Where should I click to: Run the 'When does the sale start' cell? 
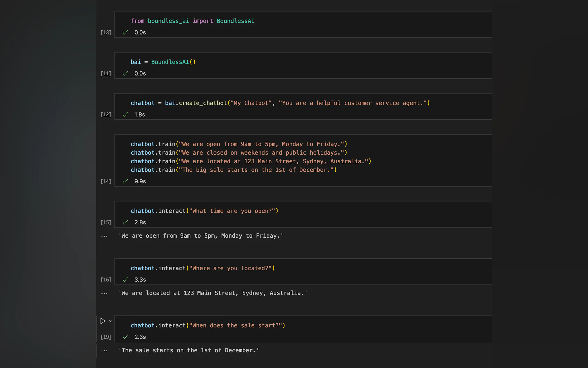(103, 321)
